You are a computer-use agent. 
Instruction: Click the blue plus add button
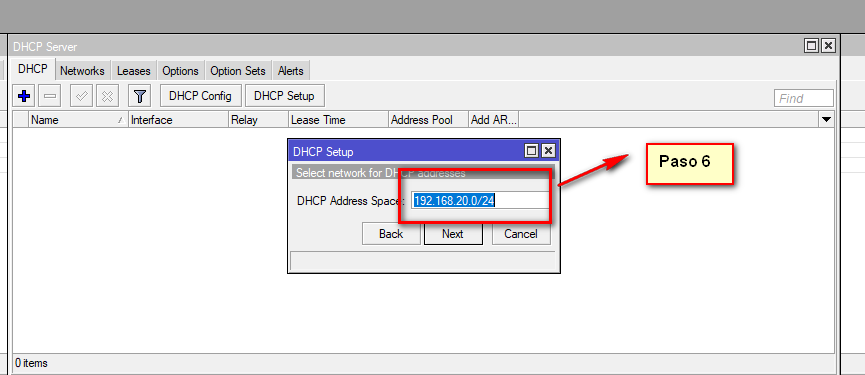[24, 97]
